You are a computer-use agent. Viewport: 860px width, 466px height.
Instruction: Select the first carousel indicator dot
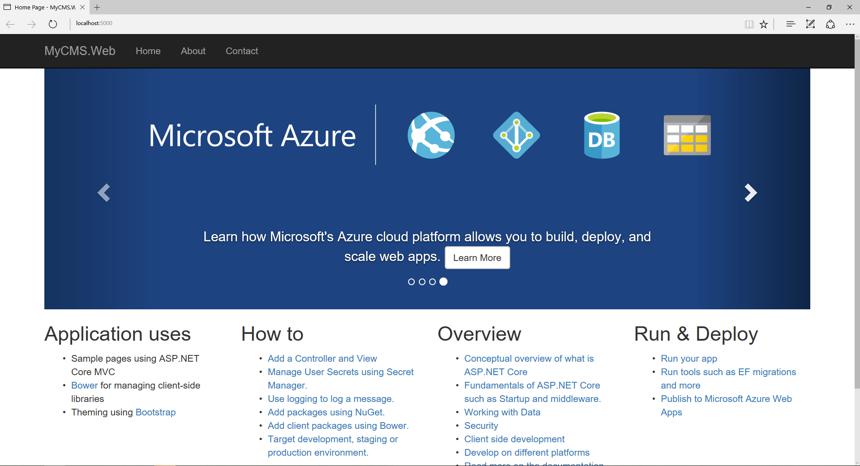pos(411,282)
